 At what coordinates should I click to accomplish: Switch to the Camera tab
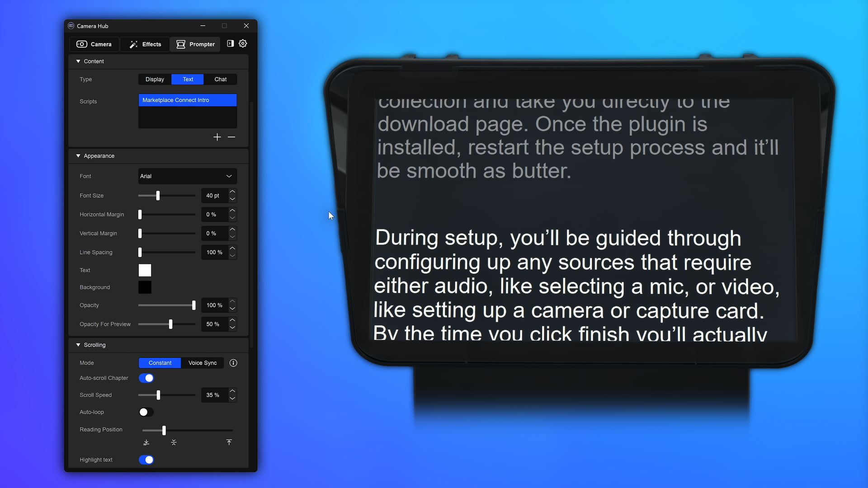click(94, 44)
